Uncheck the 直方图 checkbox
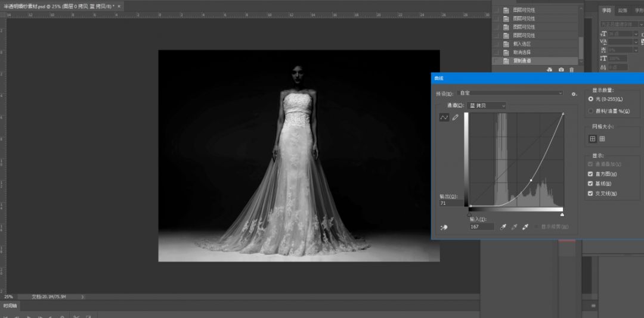The height and width of the screenshot is (318, 644). point(590,174)
